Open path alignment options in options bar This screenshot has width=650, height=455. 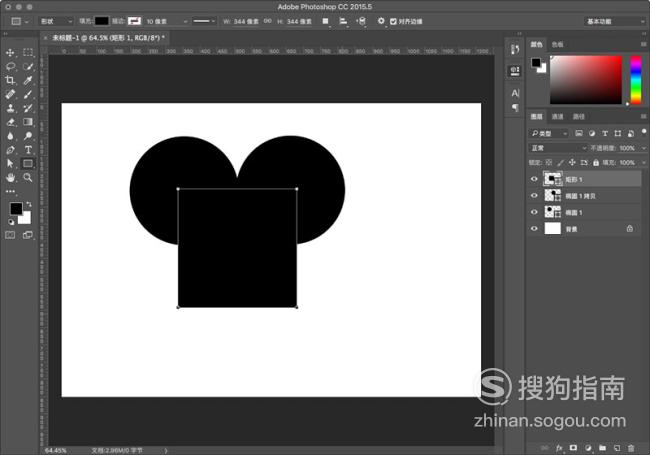(343, 21)
